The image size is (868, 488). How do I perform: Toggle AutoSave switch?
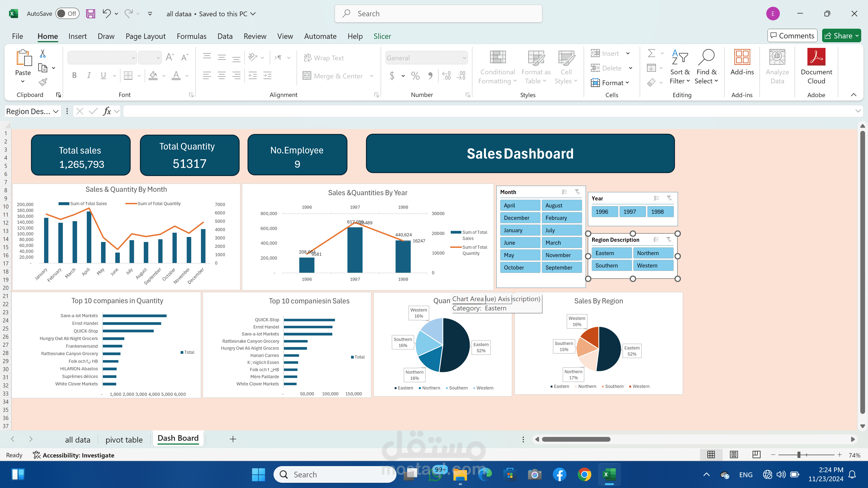[x=67, y=14]
